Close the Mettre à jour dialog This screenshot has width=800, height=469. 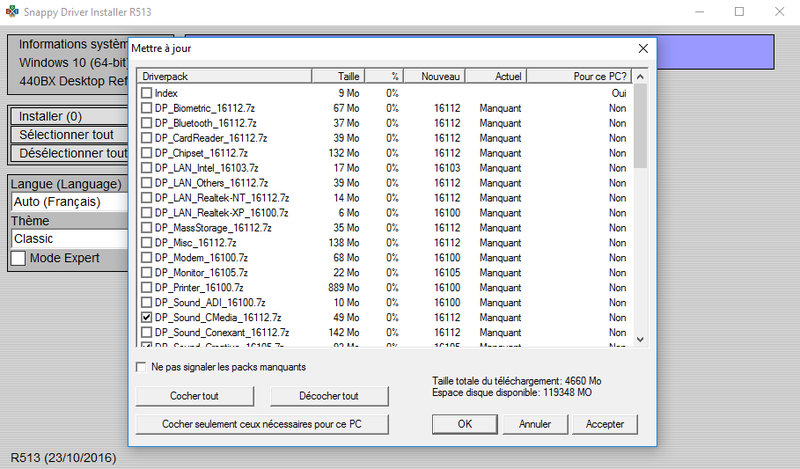(x=642, y=48)
